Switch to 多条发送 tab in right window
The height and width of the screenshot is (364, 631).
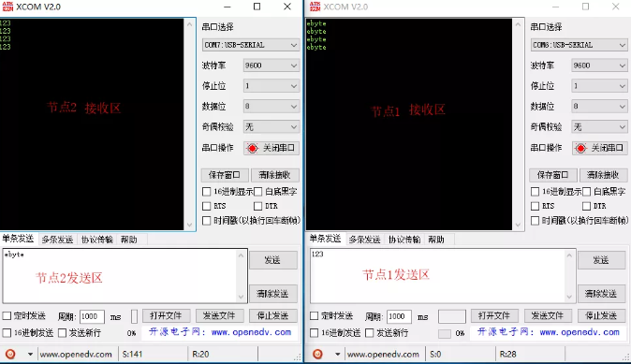click(x=364, y=240)
